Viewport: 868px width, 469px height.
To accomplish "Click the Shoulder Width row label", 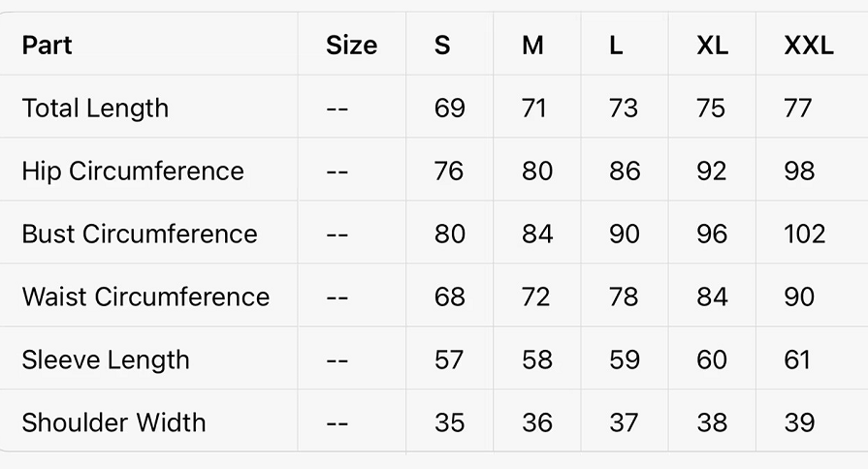I will 113,422.
